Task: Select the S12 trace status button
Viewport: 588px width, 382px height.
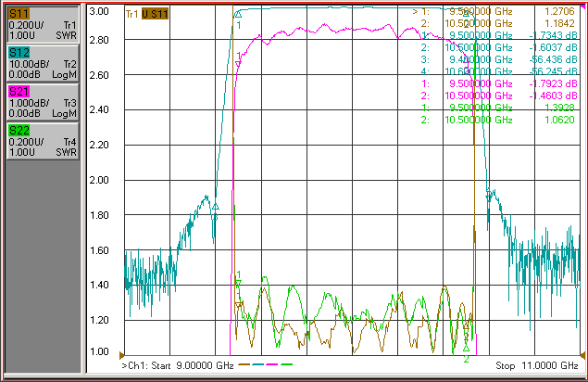Action: click(43, 63)
